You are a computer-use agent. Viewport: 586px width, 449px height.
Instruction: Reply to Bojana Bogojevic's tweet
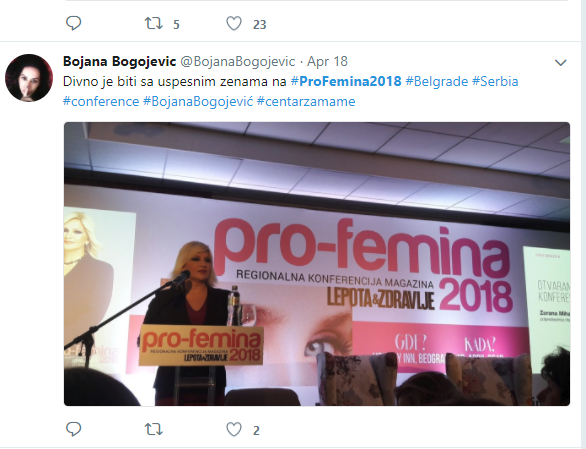(73, 429)
